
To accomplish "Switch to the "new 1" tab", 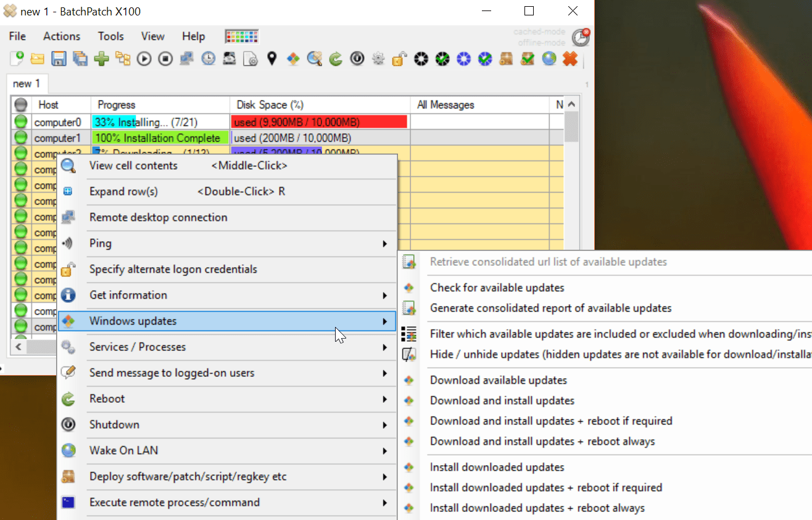I will click(27, 84).
